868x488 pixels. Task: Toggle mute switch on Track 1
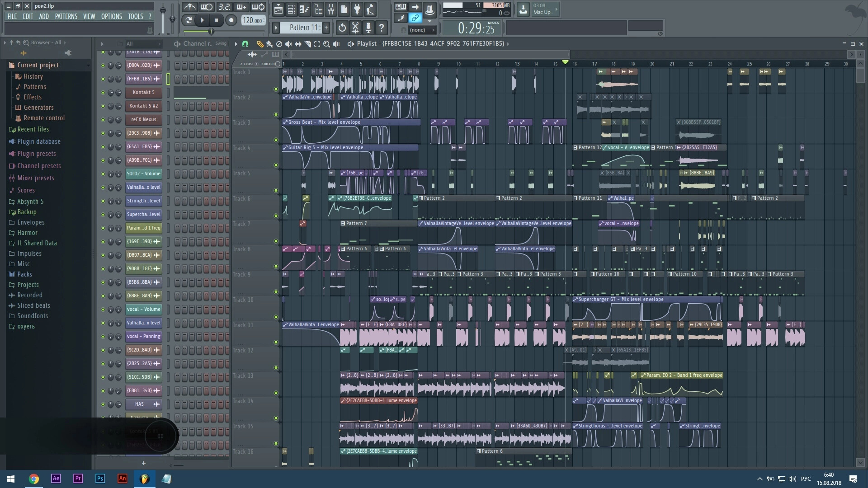[x=276, y=89]
